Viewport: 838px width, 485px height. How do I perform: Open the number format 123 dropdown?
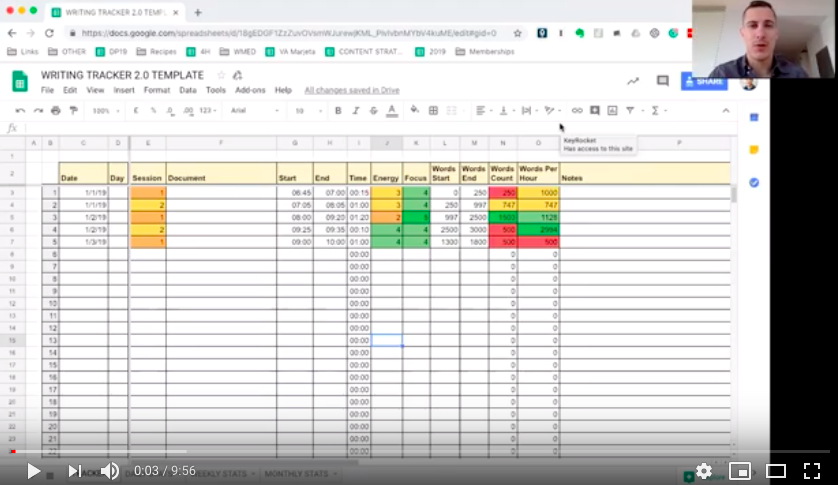[x=208, y=111]
